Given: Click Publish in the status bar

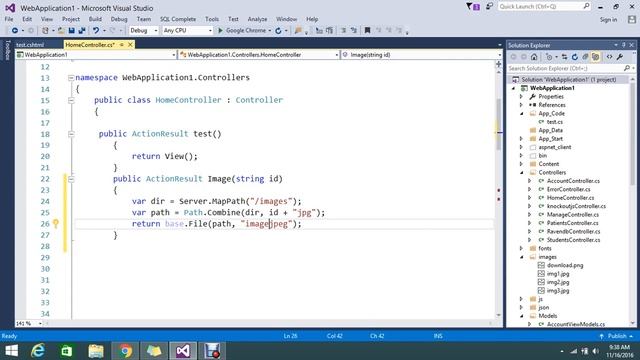Looking at the screenshot, I should [617, 336].
